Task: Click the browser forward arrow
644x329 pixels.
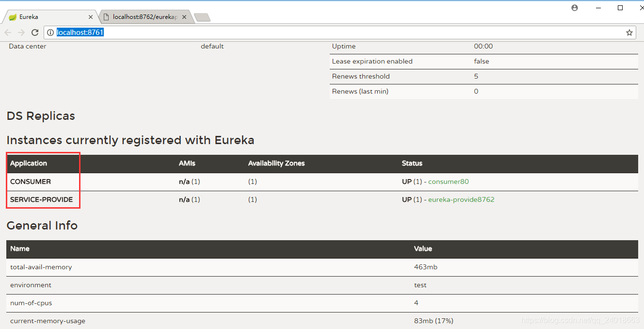Action: coord(21,33)
